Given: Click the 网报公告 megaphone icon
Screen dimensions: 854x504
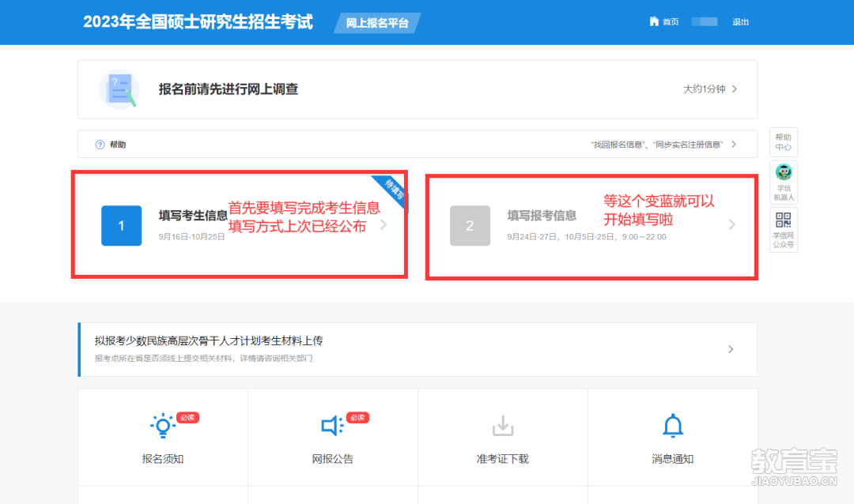Looking at the screenshot, I should point(332,426).
